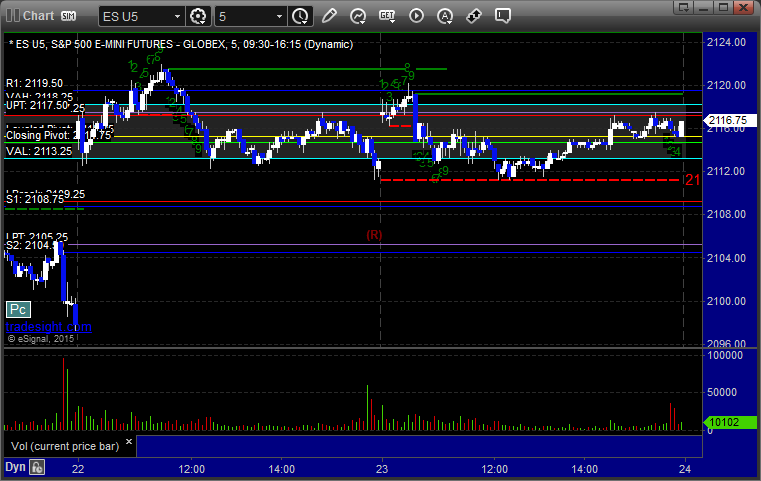
Task: Open the studies chart-line icon menu
Action: click(x=358, y=16)
